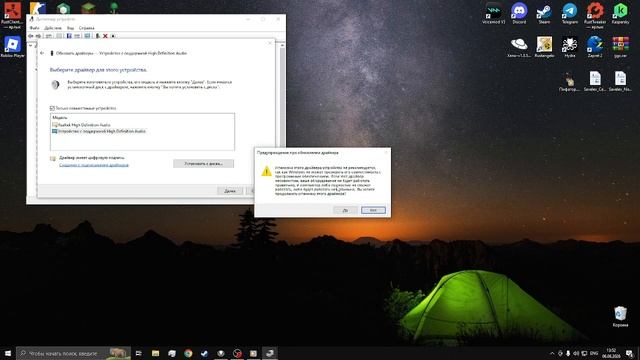Screen dimensions: 640x360
Task: Open the Voicemod V3 desktop shortcut
Action: pos(493,13)
